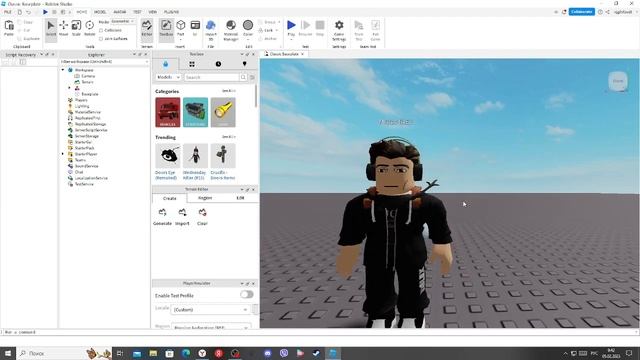Switch to the MODEL ribbon tab
The image size is (640, 360).
click(x=100, y=12)
